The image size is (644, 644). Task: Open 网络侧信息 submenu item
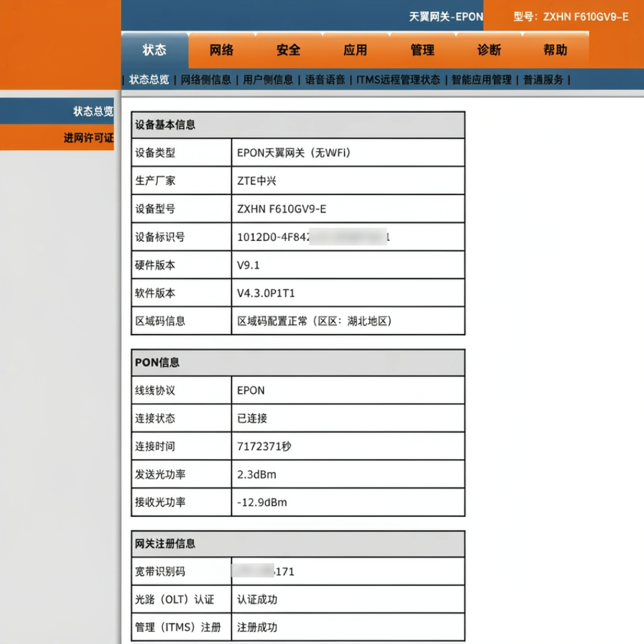pos(206,80)
